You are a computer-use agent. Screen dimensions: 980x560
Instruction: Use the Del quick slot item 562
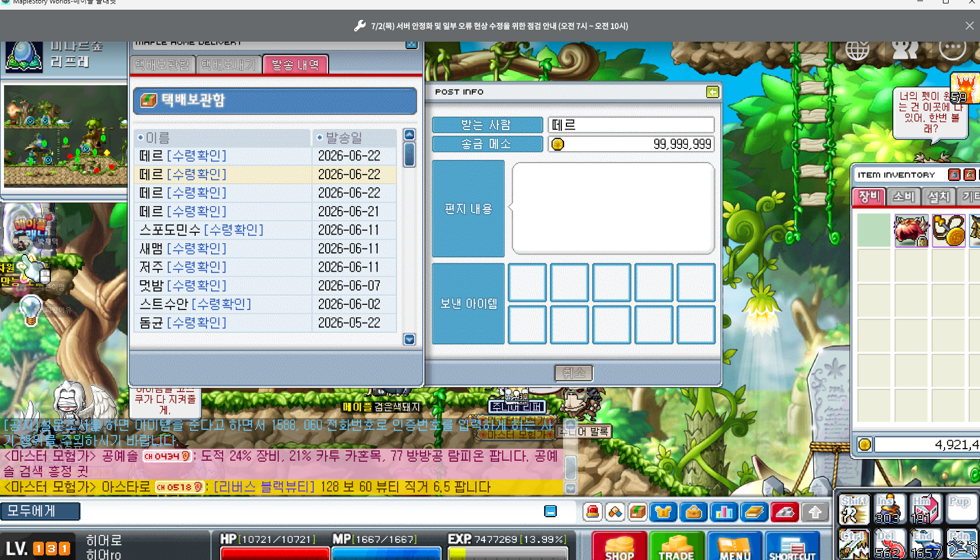pos(890,544)
